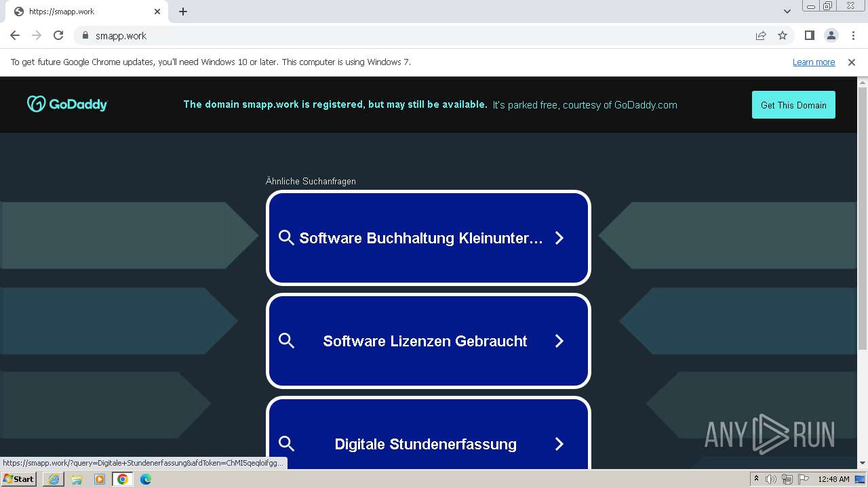Switch to Chrome in the taskbar
This screenshot has height=488, width=868.
click(123, 479)
